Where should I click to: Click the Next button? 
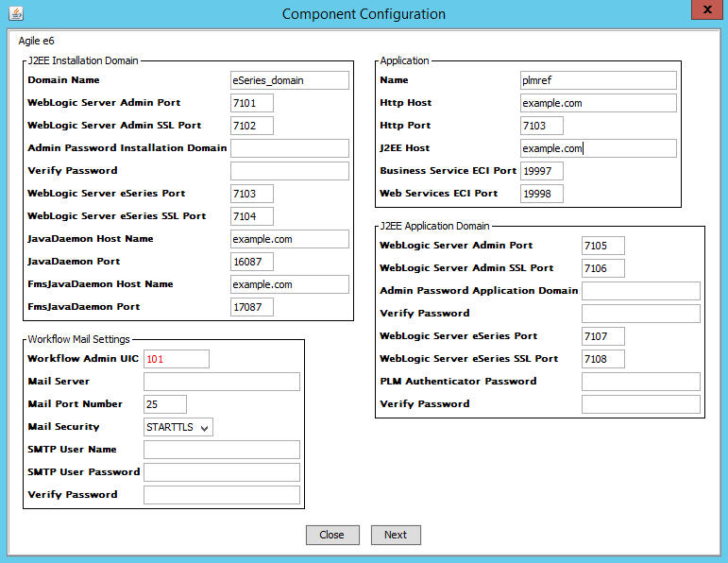tap(396, 535)
